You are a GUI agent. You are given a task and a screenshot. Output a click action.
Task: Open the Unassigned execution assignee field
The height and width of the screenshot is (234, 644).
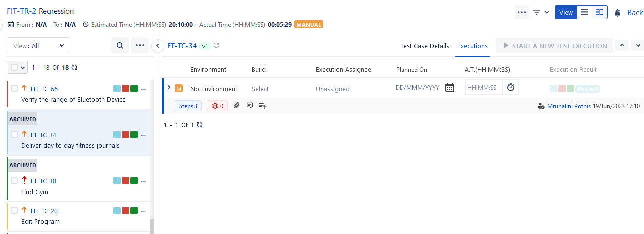coord(333,89)
